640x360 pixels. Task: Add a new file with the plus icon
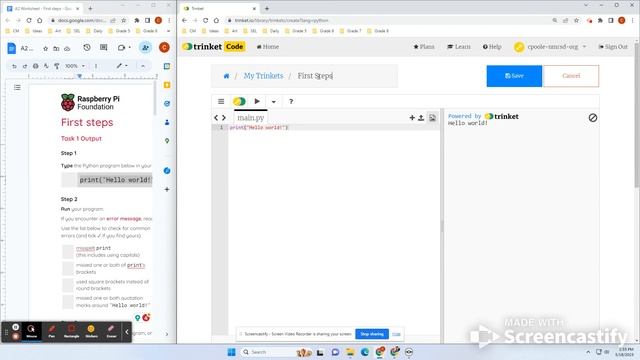[412, 118]
